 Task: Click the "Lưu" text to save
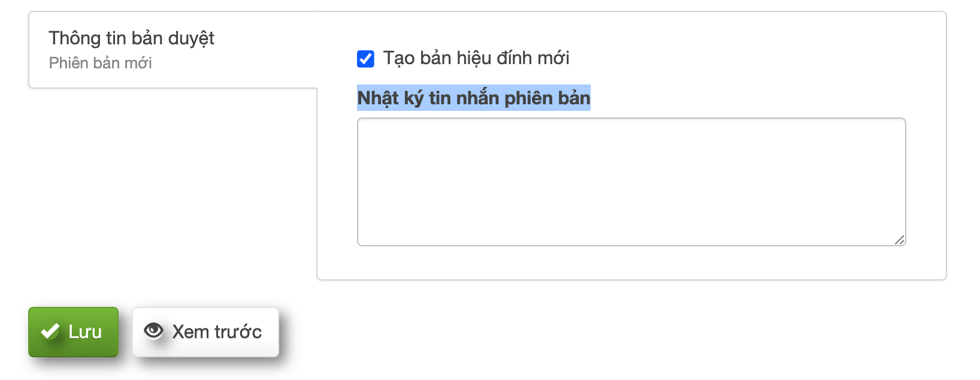pyautogui.click(x=85, y=332)
